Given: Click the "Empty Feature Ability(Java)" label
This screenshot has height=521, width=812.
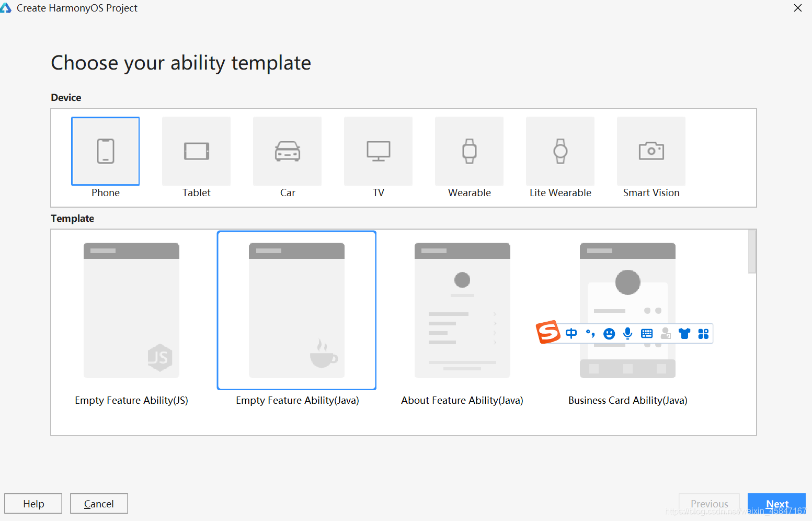Looking at the screenshot, I should [x=297, y=400].
